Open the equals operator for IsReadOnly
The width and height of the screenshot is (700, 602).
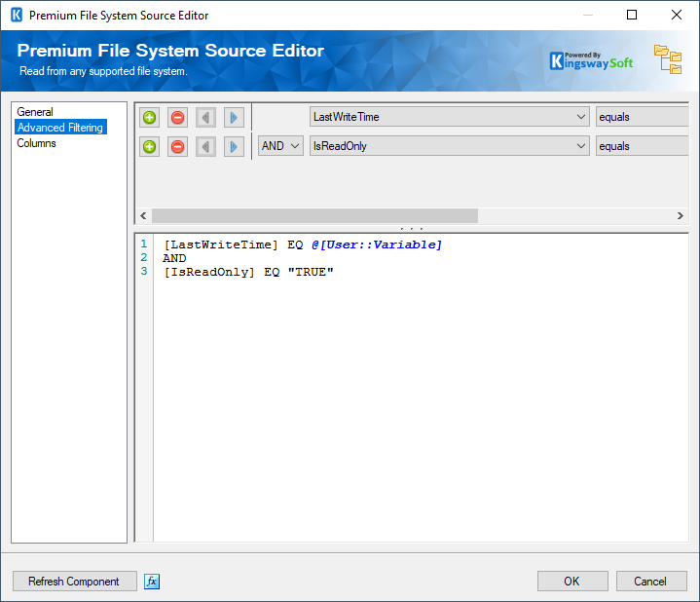pos(642,146)
